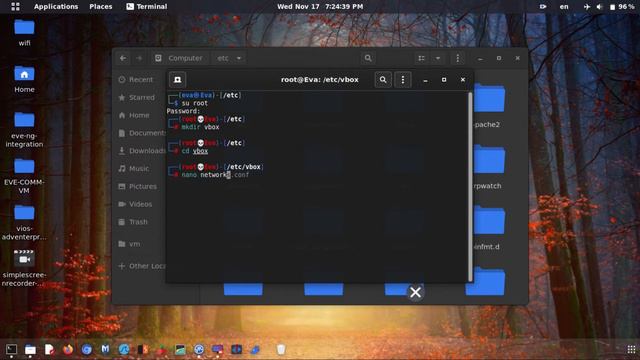Go forward in the Files window

click(139, 58)
